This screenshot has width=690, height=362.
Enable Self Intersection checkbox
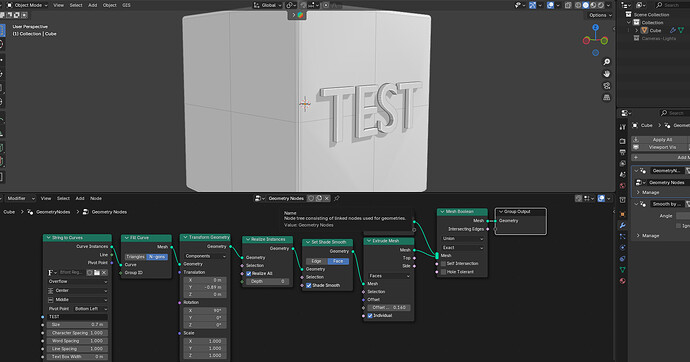tap(443, 263)
